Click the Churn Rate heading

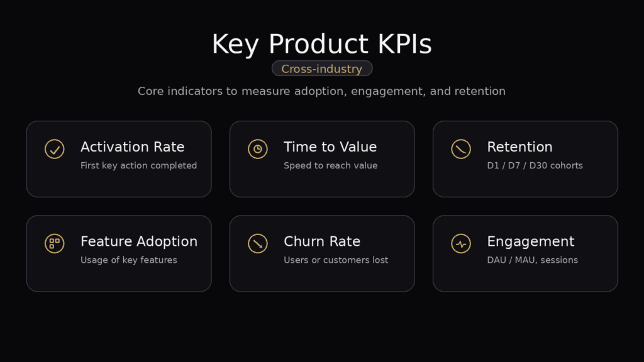click(322, 241)
